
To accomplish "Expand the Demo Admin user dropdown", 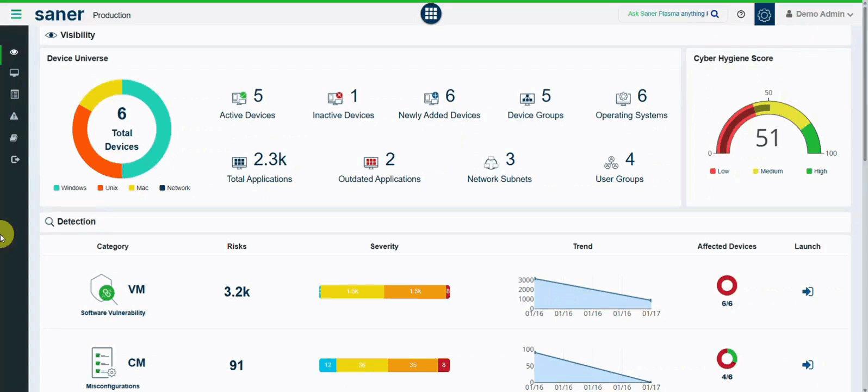I will pos(819,14).
